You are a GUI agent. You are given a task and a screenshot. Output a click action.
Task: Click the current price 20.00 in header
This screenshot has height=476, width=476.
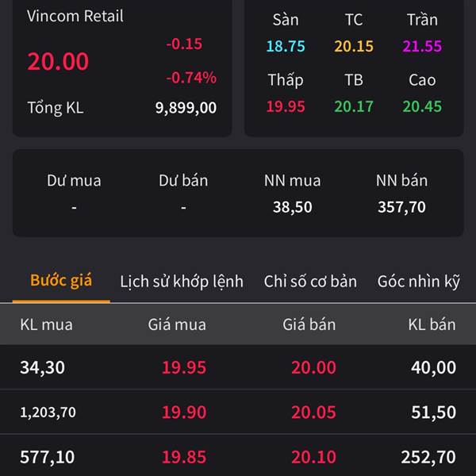point(58,61)
